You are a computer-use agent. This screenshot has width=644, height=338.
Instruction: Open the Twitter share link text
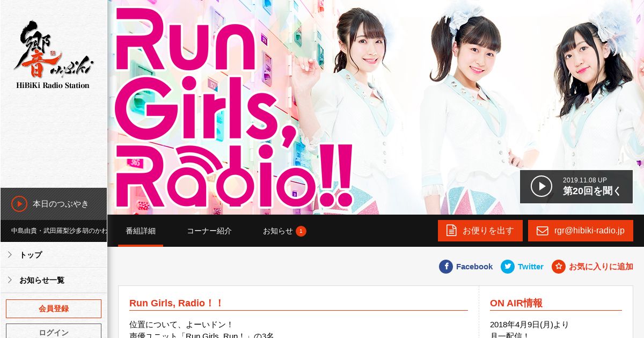click(531, 267)
